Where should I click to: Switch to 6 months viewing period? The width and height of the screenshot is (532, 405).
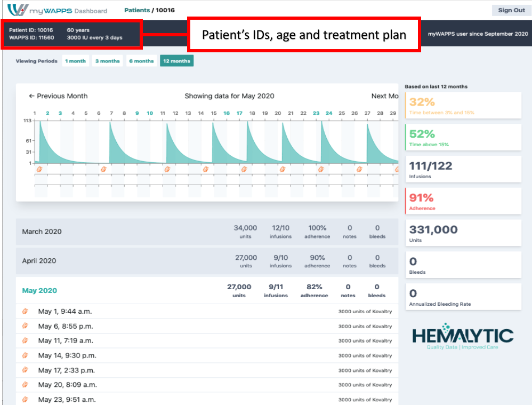tap(141, 61)
